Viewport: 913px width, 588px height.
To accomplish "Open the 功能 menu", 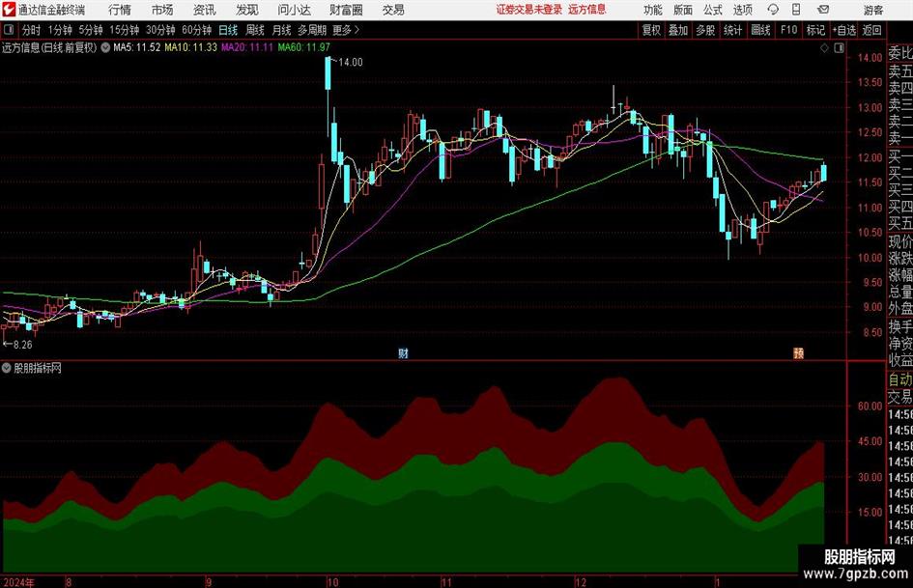I will (x=653, y=10).
